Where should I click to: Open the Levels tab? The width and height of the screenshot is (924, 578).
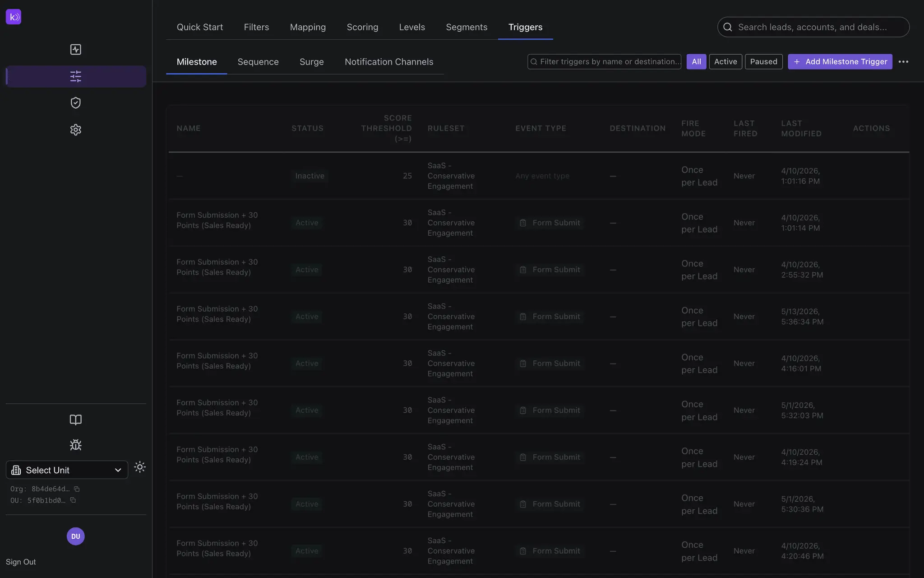[412, 27]
